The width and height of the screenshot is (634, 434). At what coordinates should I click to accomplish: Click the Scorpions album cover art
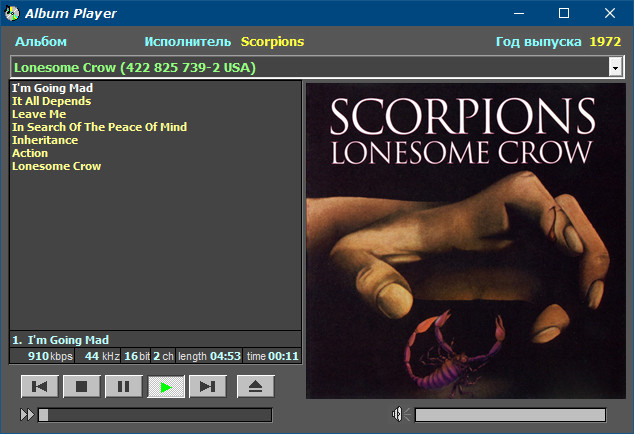click(x=465, y=241)
